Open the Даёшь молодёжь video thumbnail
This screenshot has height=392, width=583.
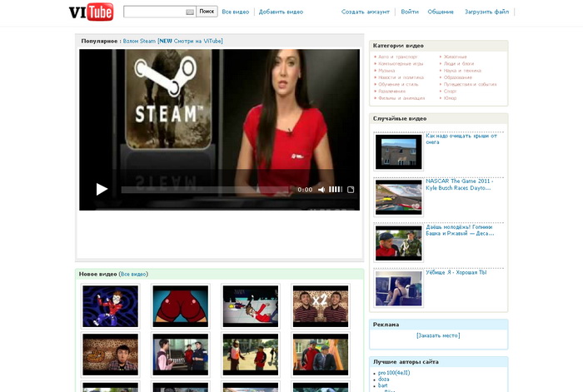[x=399, y=243]
